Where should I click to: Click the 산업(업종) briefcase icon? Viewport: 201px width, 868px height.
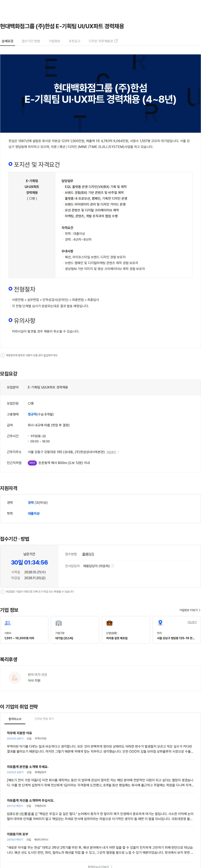tap(109, 623)
